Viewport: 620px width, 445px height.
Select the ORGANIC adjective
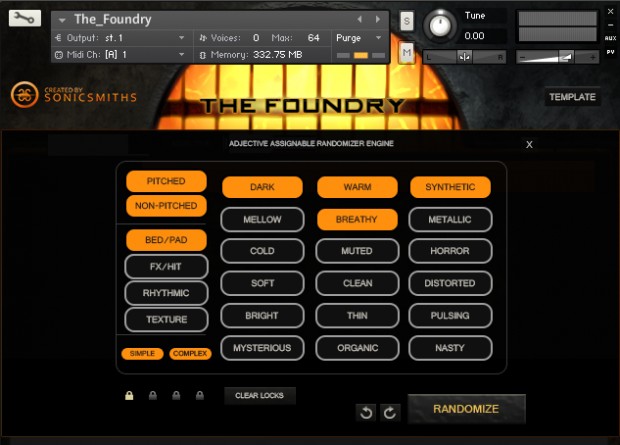click(357, 348)
